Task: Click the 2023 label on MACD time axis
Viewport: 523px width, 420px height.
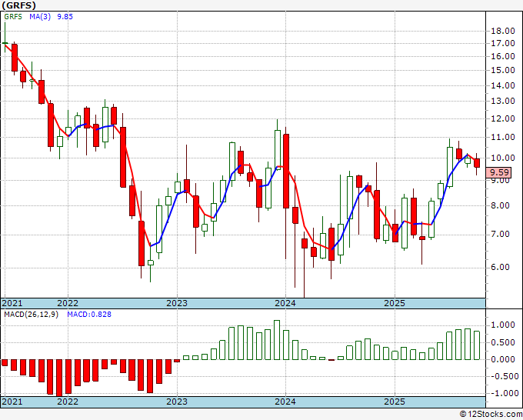Action: (177, 402)
